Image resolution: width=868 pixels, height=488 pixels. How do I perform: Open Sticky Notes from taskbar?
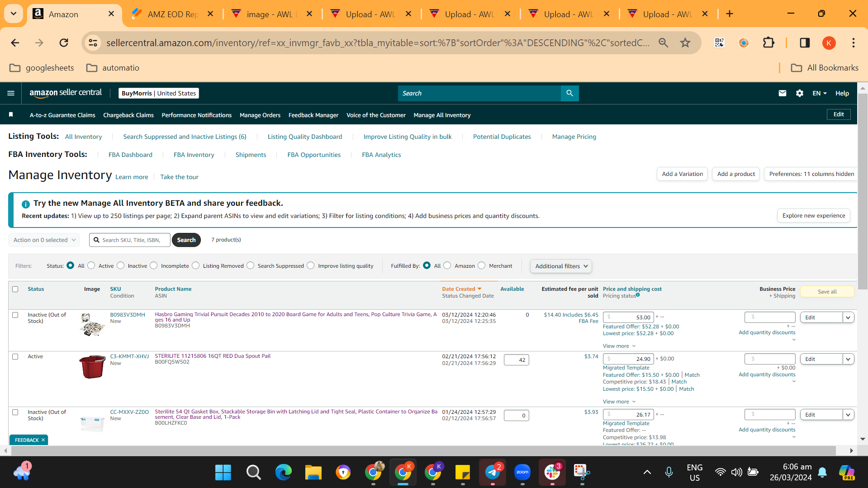(462, 473)
